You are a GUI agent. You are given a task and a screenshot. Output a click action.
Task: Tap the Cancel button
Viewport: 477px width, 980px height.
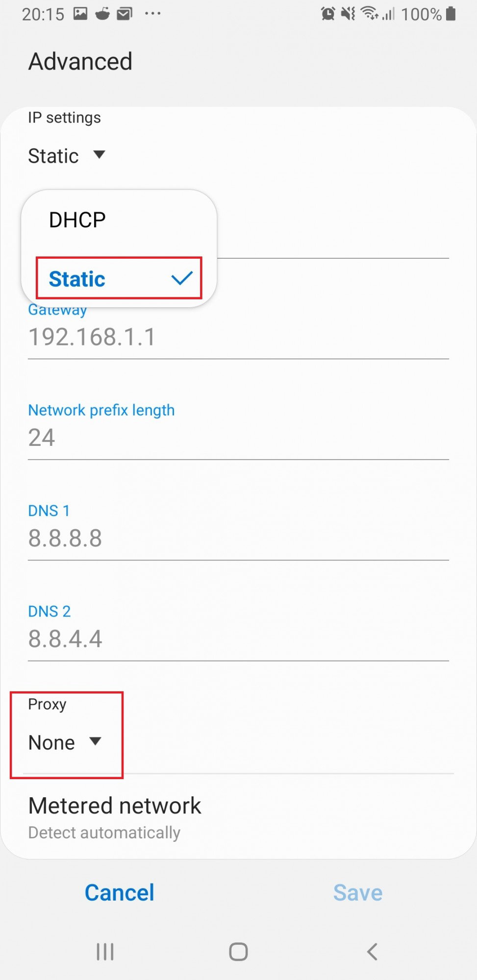119,892
